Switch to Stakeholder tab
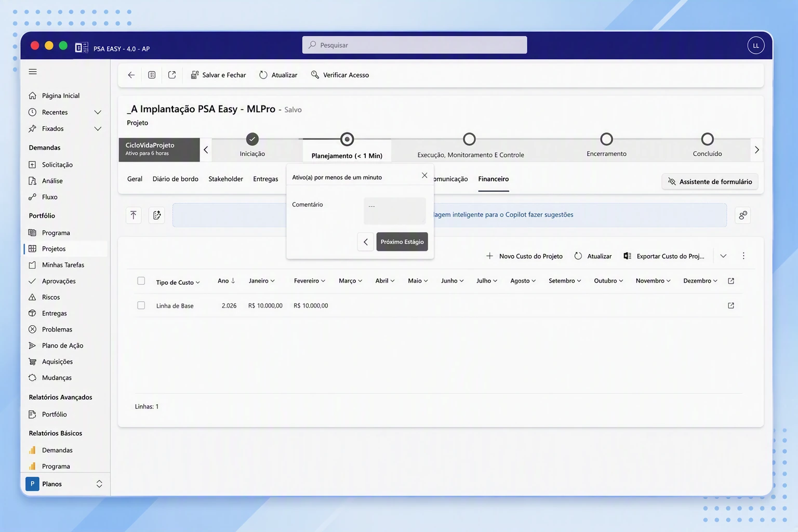 225,179
